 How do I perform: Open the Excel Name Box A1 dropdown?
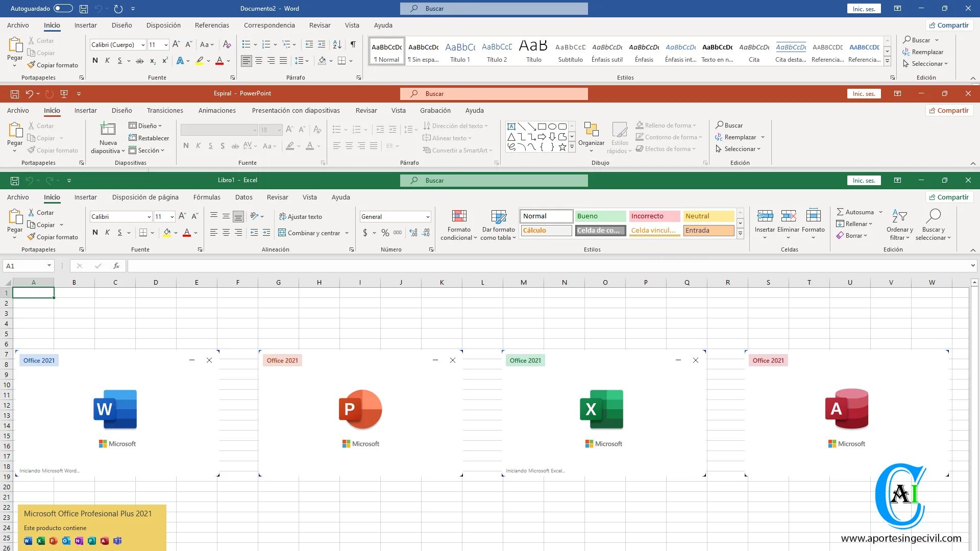click(x=49, y=266)
